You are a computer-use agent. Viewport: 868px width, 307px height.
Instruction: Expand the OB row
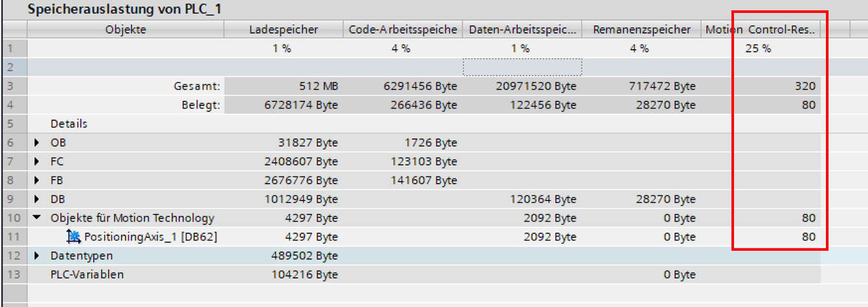tap(38, 143)
